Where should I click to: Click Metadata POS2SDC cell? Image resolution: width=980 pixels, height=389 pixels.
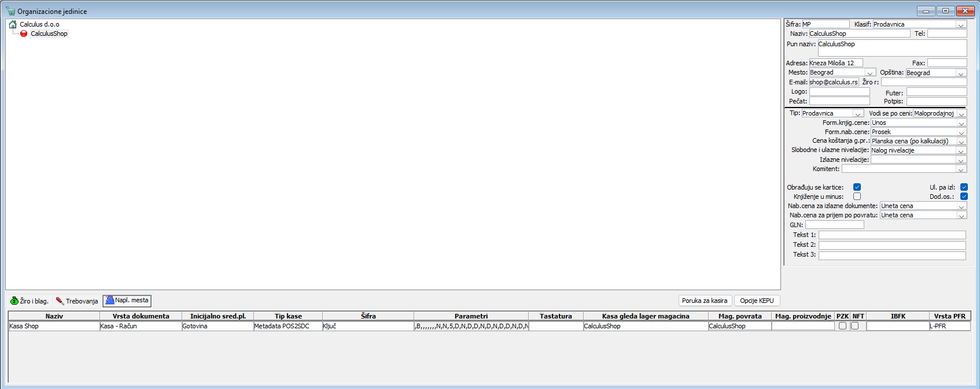[x=288, y=326]
